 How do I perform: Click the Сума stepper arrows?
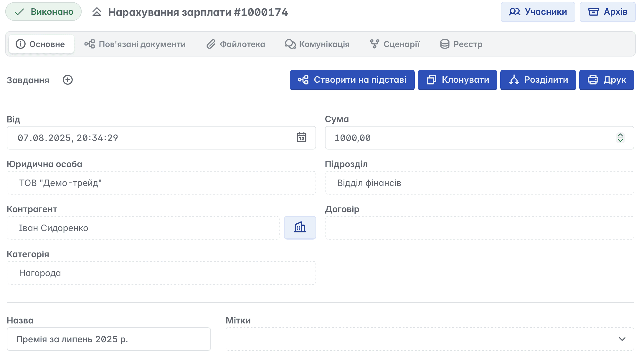point(620,137)
